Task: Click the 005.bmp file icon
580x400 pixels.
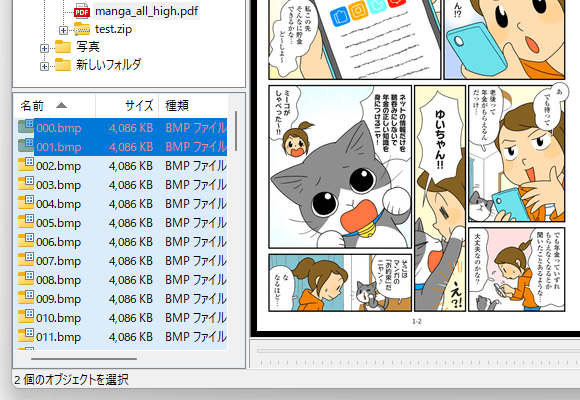Action: tap(26, 221)
